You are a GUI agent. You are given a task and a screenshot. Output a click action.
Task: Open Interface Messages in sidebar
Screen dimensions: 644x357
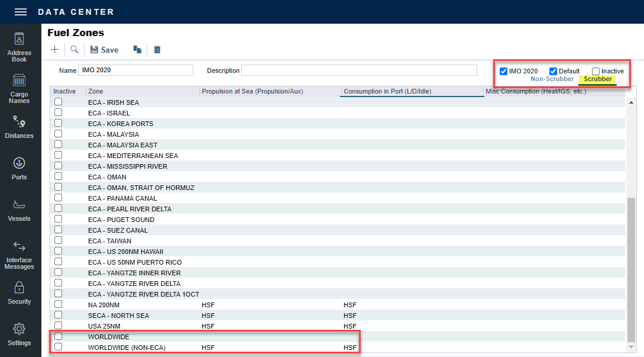click(20, 255)
